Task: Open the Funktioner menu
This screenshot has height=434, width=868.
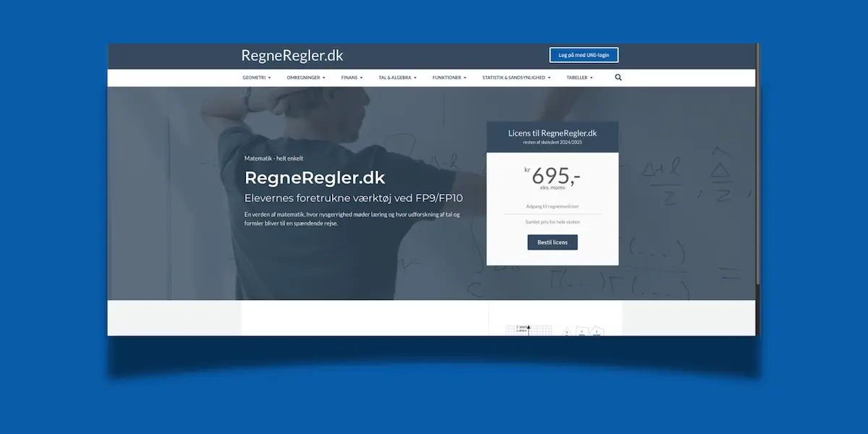Action: click(449, 77)
